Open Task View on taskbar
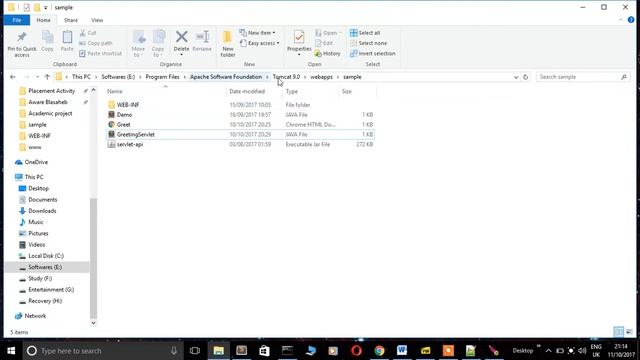 [195, 351]
